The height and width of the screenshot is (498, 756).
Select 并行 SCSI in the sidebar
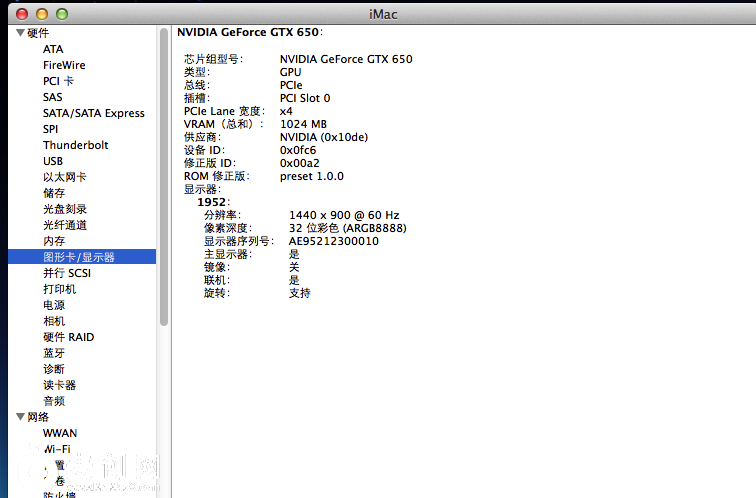coord(67,273)
